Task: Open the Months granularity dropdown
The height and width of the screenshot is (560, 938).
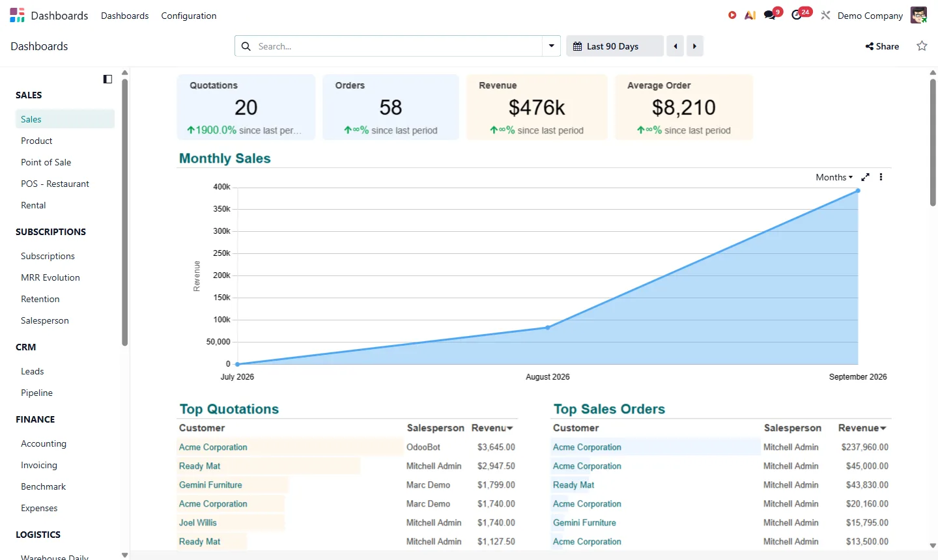Action: point(834,177)
